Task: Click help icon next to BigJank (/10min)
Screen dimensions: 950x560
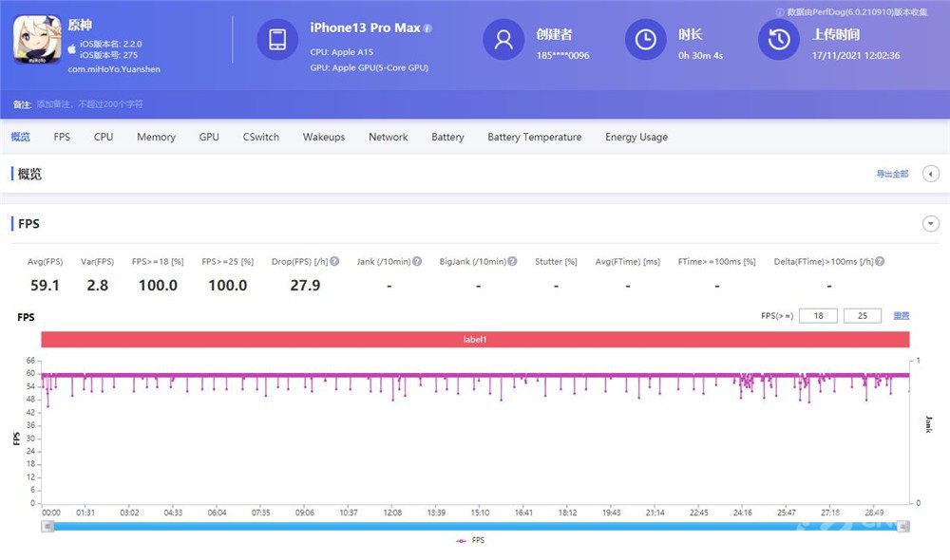Action: [512, 262]
